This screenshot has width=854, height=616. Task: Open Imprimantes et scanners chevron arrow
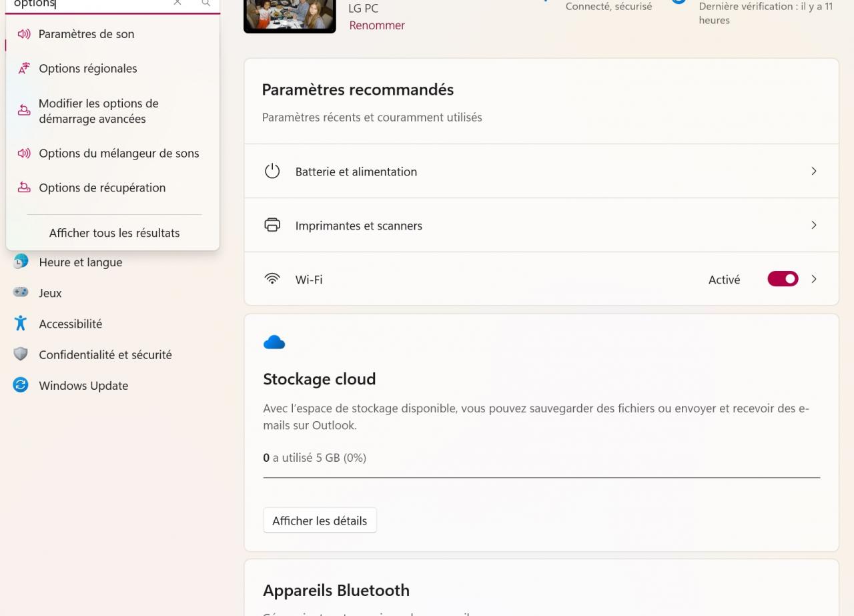tap(814, 225)
